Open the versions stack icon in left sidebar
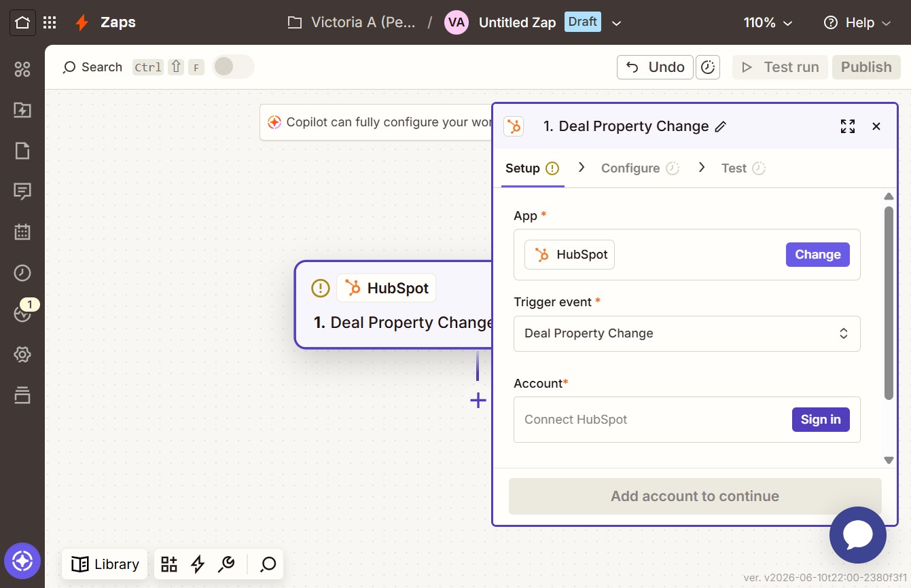911x588 pixels. point(22,395)
